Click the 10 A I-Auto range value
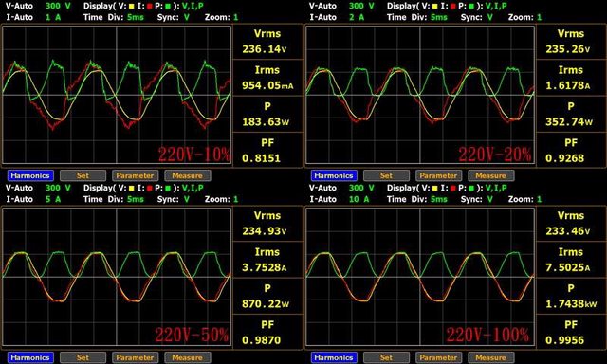 tap(359, 199)
